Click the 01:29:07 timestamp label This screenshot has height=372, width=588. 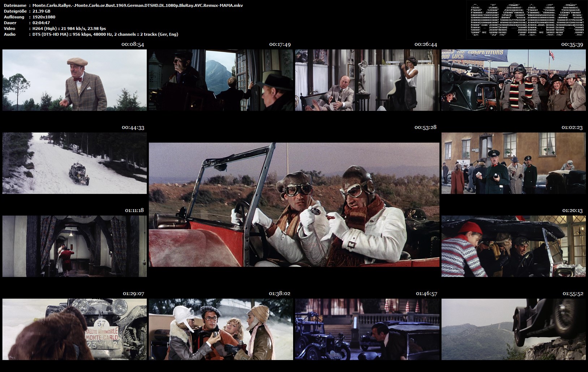[x=133, y=294]
